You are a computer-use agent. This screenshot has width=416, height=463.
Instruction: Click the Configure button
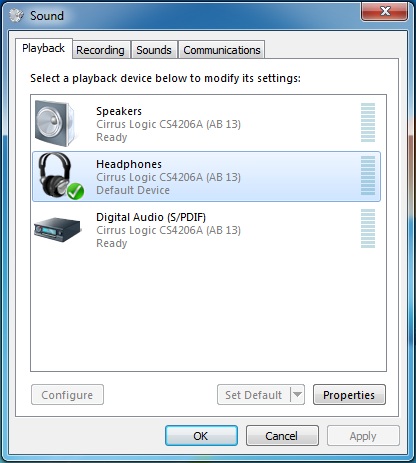pos(67,395)
